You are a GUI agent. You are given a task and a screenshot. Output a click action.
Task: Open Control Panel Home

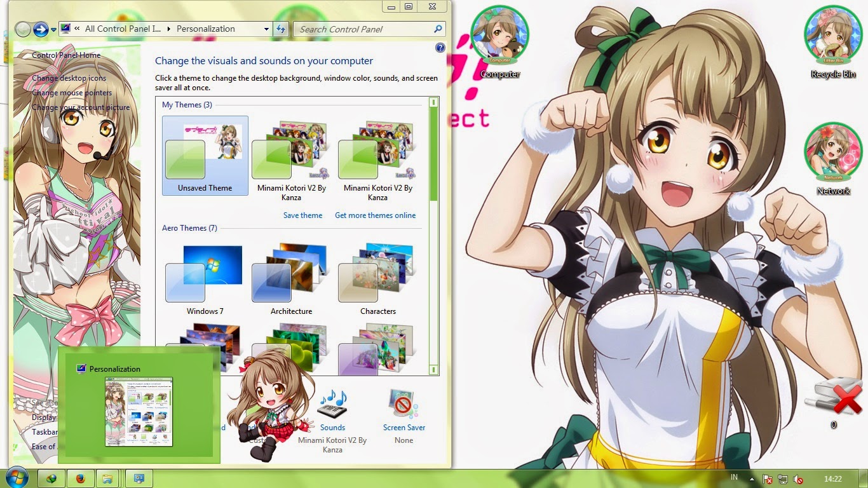click(66, 56)
